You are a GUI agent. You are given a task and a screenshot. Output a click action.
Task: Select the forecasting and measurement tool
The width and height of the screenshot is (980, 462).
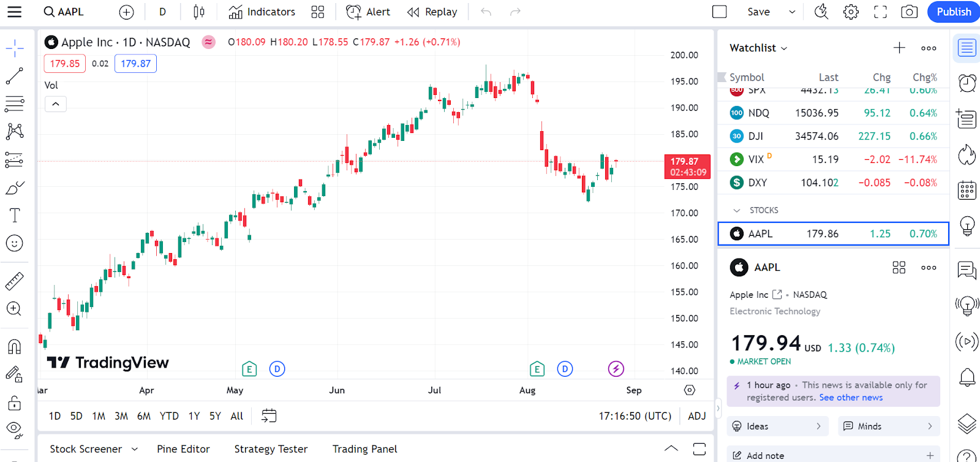15,159
